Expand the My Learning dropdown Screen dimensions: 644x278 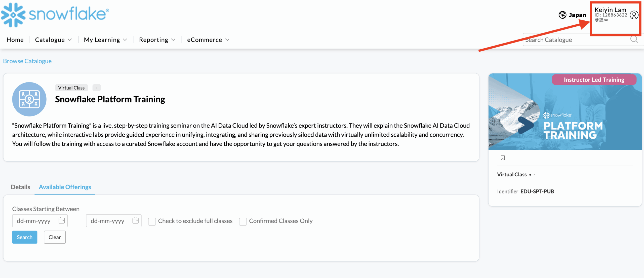point(105,40)
